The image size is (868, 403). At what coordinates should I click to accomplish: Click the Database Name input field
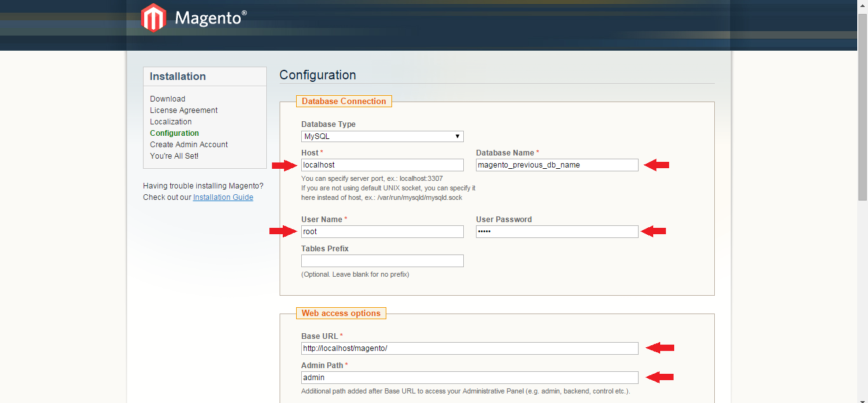point(557,165)
